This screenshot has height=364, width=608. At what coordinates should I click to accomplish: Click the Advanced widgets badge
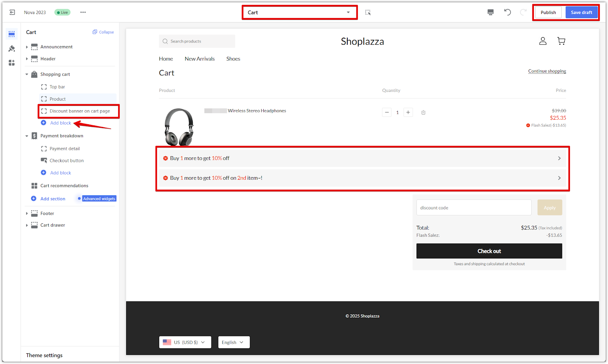[x=99, y=199]
